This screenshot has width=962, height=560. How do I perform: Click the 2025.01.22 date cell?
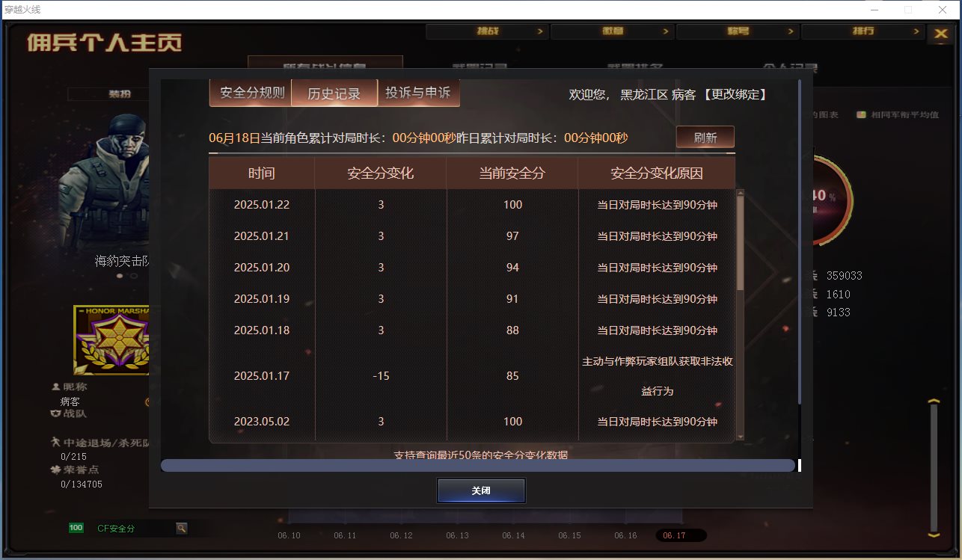tap(262, 205)
